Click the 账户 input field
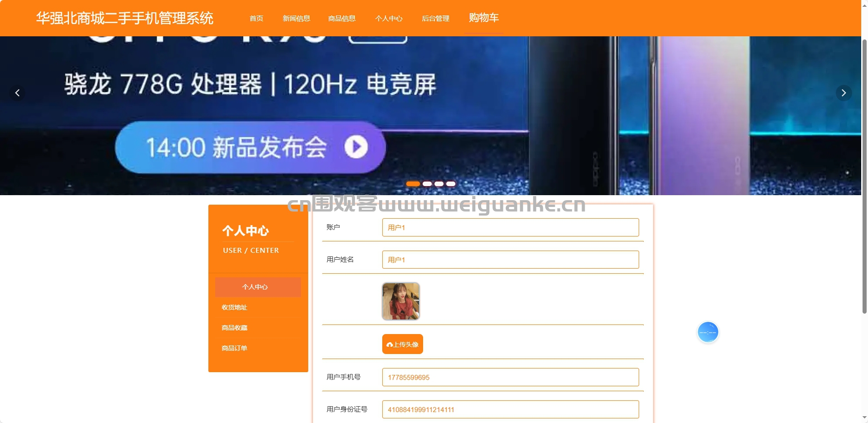Image resolution: width=868 pixels, height=423 pixels. click(x=510, y=227)
